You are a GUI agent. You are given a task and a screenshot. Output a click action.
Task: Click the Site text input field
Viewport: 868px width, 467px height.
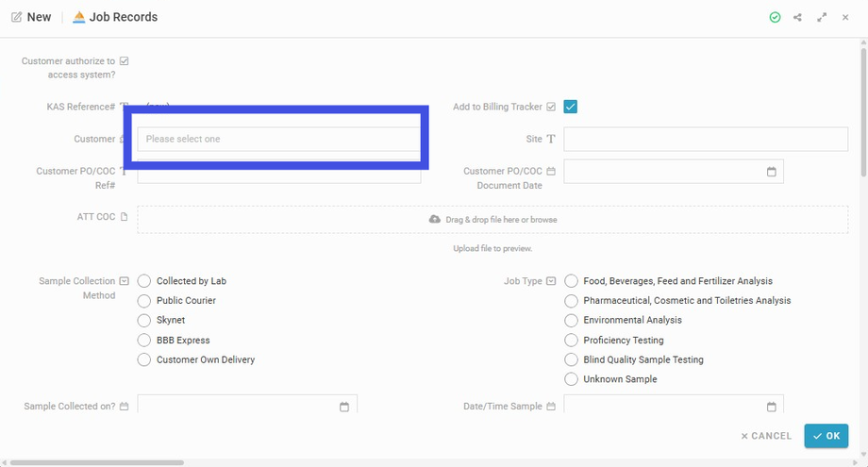[706, 139]
